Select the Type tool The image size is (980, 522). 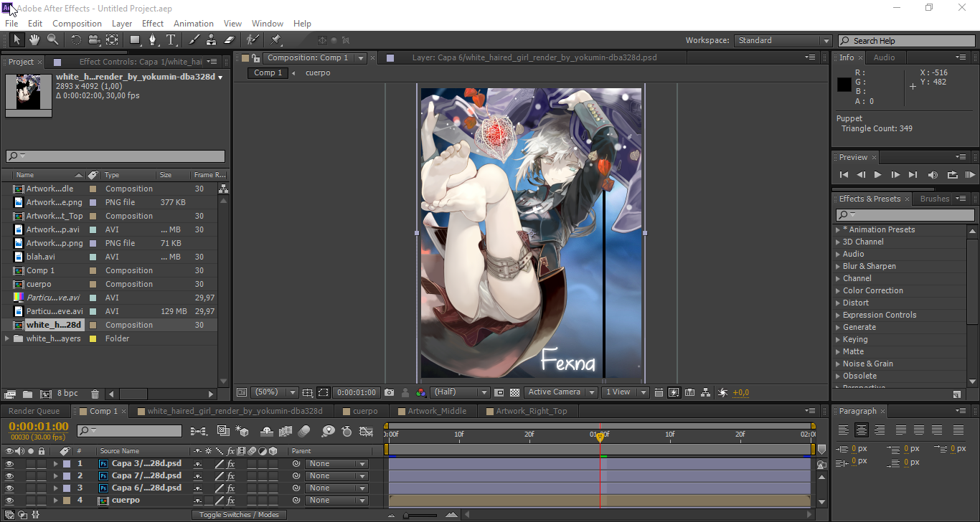pyautogui.click(x=171, y=40)
